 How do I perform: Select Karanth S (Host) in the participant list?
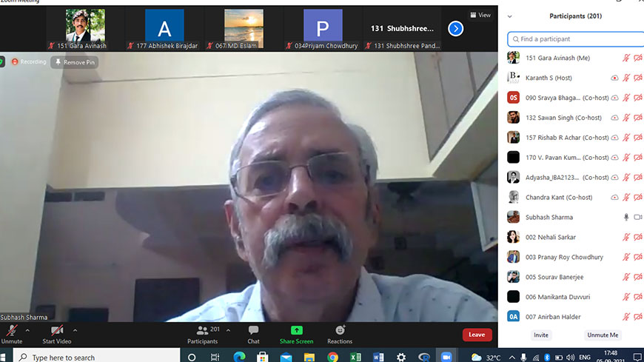click(x=549, y=78)
